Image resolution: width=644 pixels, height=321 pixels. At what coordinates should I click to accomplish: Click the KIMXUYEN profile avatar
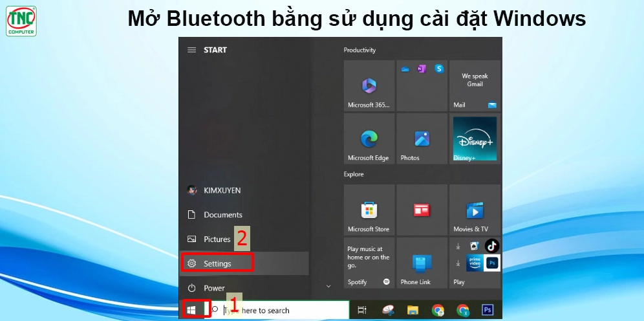[x=191, y=190]
